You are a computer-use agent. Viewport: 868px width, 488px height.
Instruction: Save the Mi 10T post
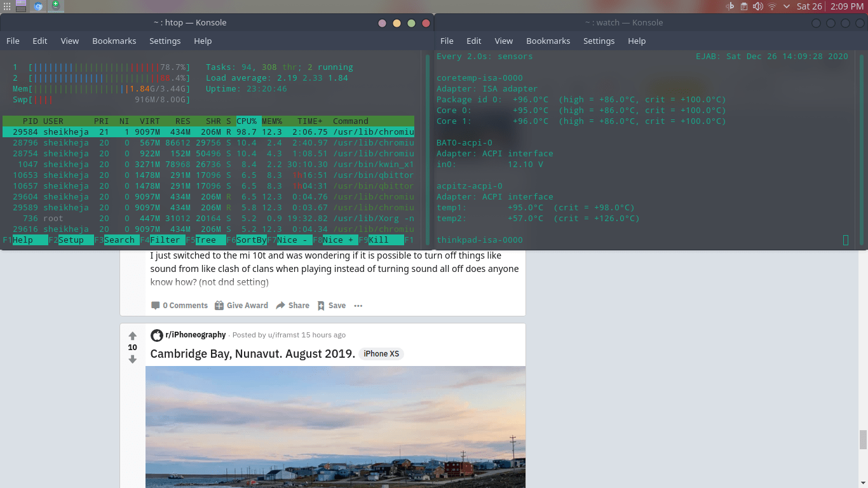[x=332, y=306]
